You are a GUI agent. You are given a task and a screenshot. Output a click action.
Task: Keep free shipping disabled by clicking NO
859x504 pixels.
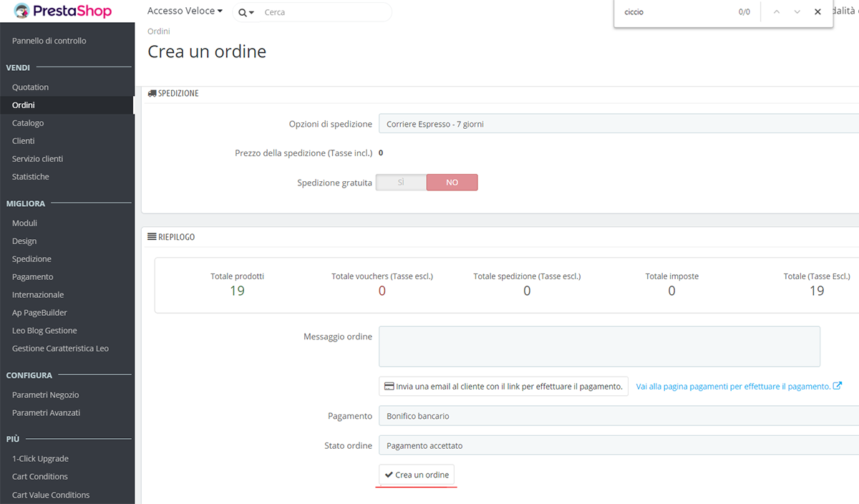point(452,182)
